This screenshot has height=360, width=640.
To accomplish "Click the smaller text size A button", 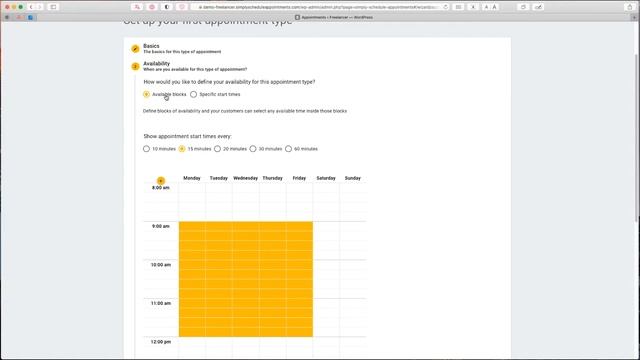I will [486, 7].
